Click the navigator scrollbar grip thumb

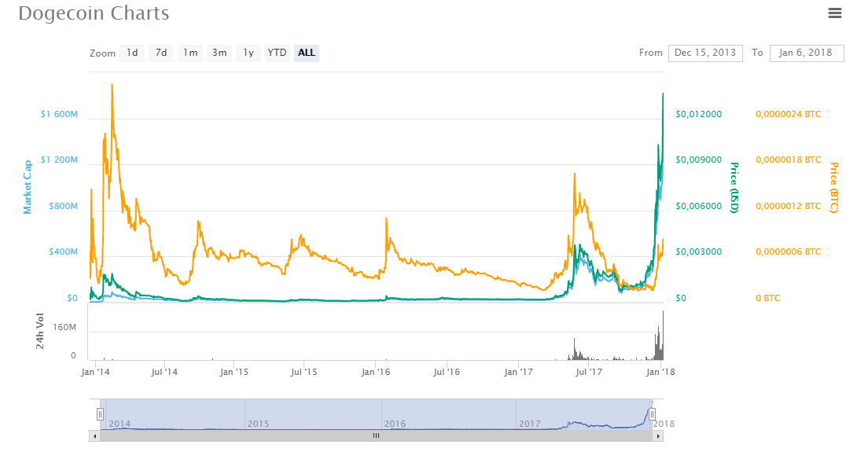(377, 436)
